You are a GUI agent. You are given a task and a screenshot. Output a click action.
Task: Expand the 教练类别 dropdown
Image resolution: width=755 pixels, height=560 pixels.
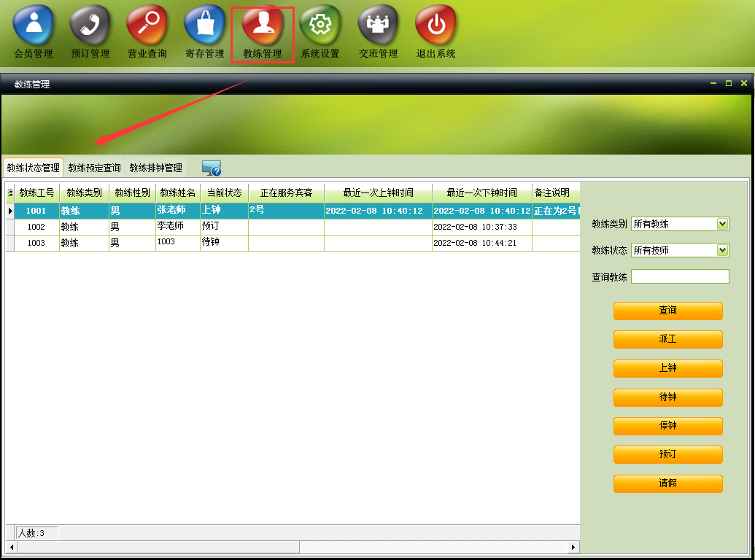[x=721, y=224]
